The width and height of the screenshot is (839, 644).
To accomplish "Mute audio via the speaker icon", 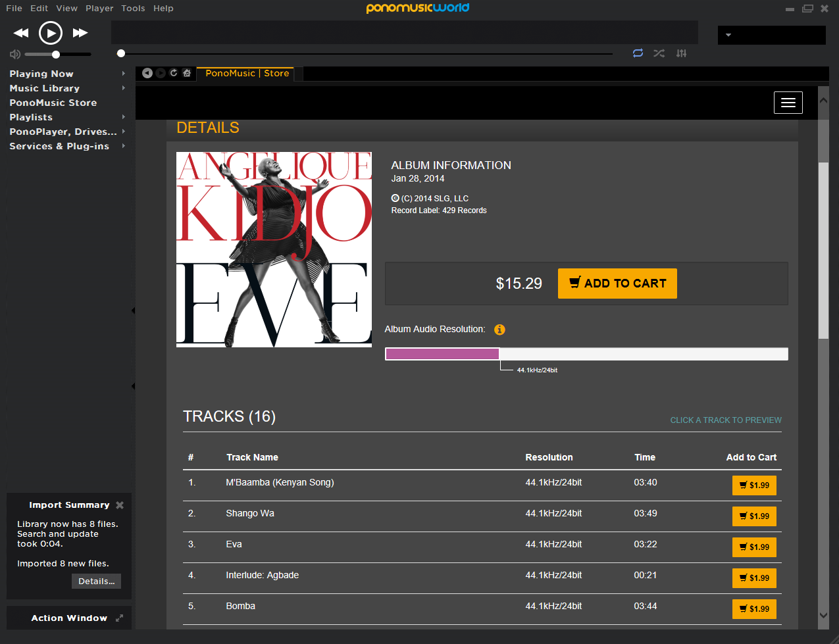I will [x=15, y=55].
